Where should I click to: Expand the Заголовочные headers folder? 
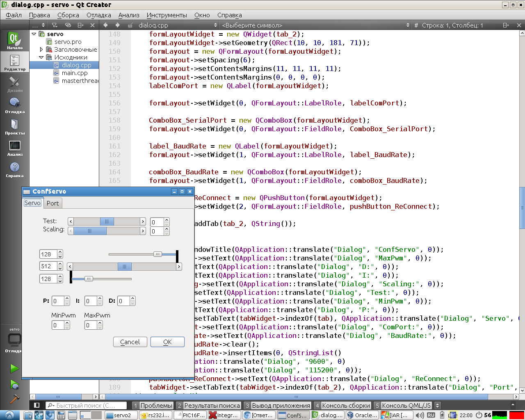pos(41,50)
